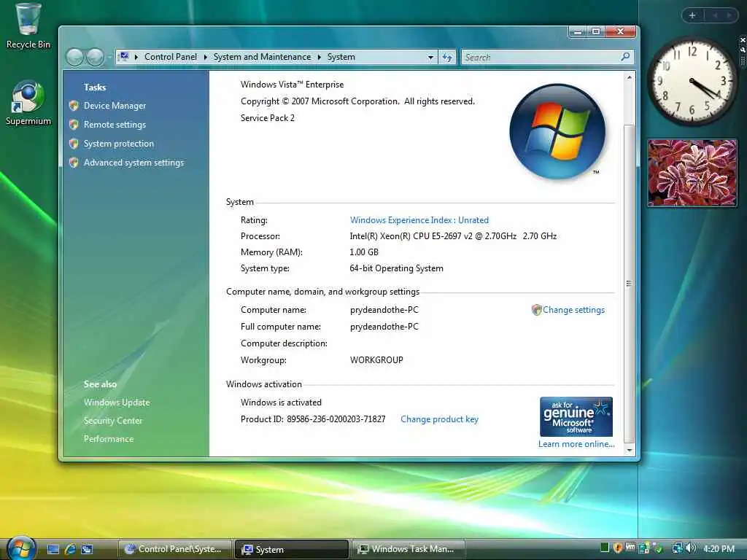Go back with the Back arrow button
Screen dimensions: 747x560
point(75,57)
